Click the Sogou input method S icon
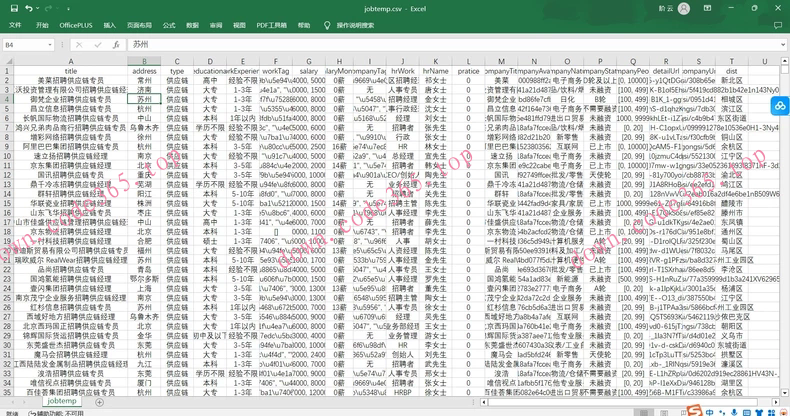The image size is (790, 416). [x=694, y=411]
